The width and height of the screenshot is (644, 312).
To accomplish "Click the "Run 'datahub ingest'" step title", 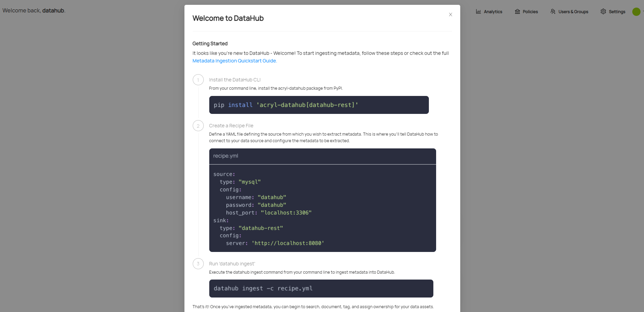I will (232, 264).
